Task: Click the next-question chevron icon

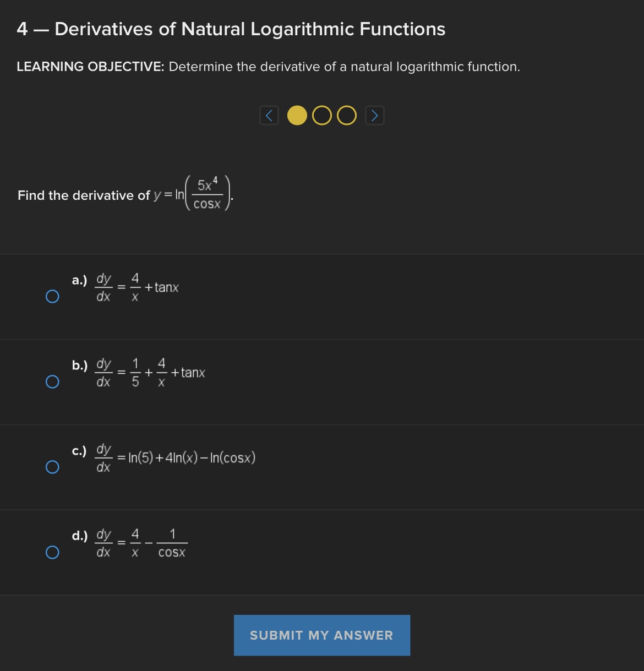Action: pyautogui.click(x=374, y=115)
